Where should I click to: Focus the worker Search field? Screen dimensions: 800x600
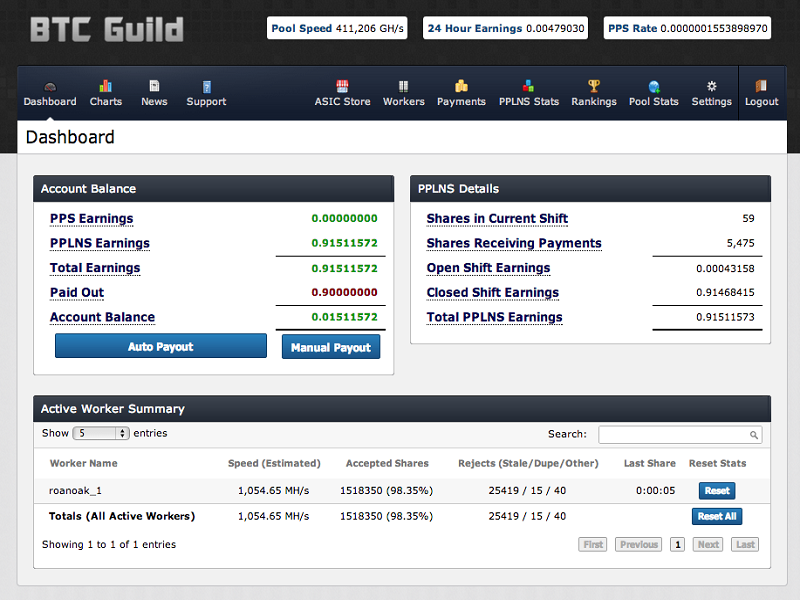click(679, 435)
